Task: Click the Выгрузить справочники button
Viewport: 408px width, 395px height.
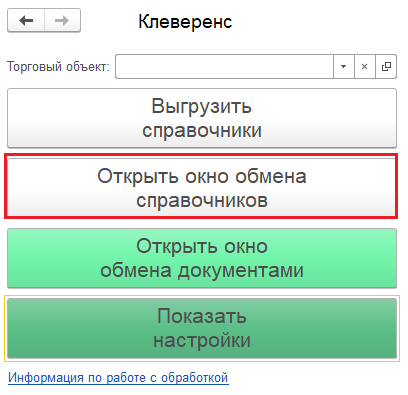Action: point(202,118)
